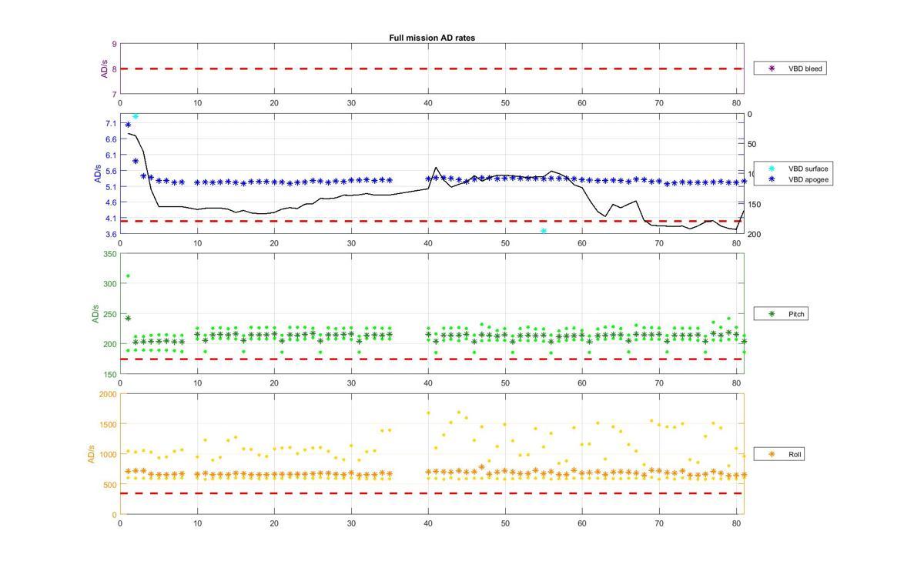Click the "Full mission AD rates" title
924x578 pixels.
point(432,38)
